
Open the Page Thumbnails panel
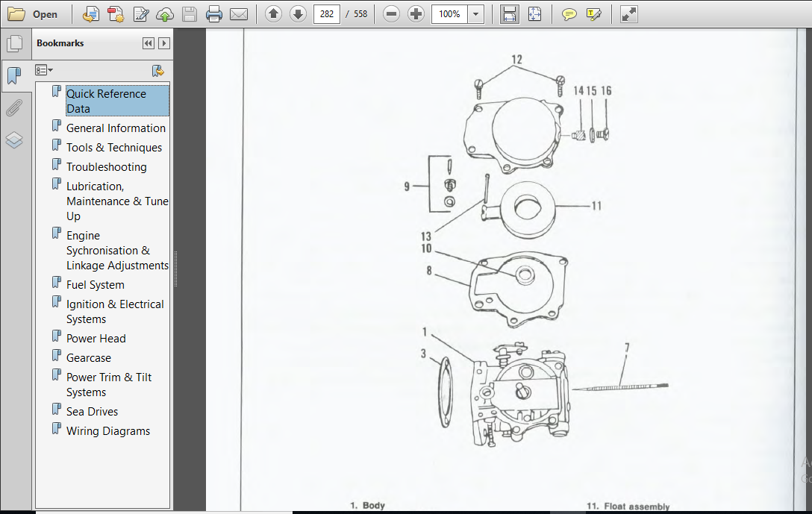pyautogui.click(x=15, y=43)
